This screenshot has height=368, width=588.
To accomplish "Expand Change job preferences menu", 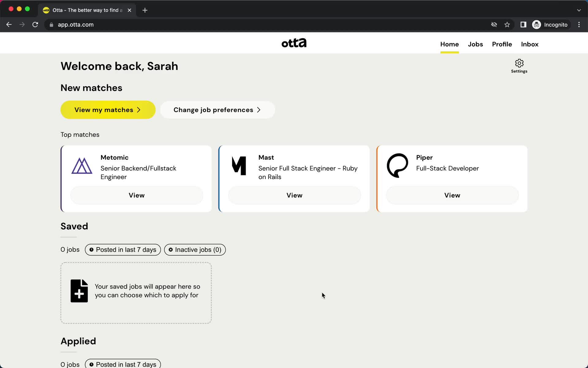I will (x=217, y=110).
